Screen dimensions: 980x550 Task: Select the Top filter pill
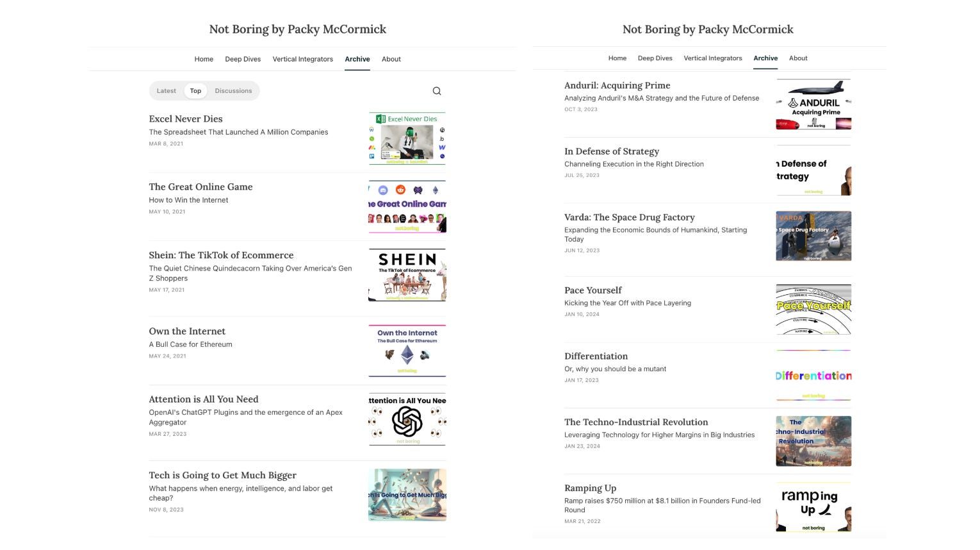point(195,90)
